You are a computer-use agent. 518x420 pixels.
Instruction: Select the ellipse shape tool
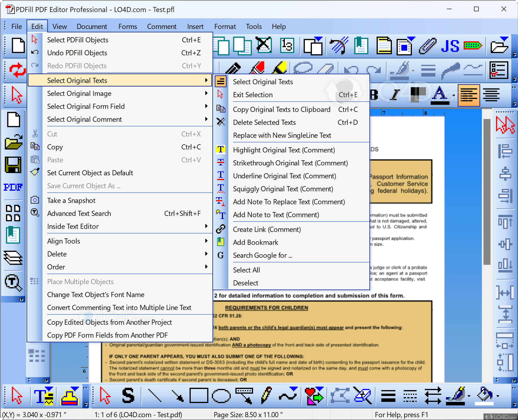click(x=221, y=396)
